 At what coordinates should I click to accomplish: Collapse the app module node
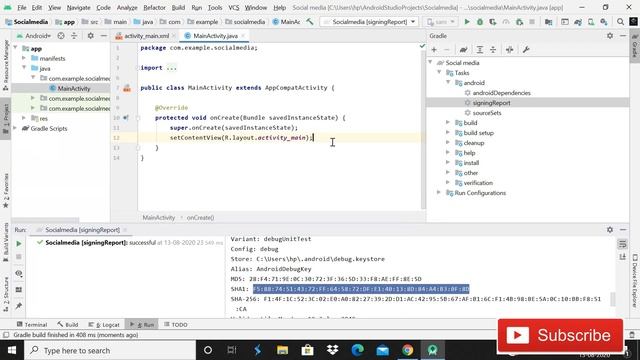(16, 49)
